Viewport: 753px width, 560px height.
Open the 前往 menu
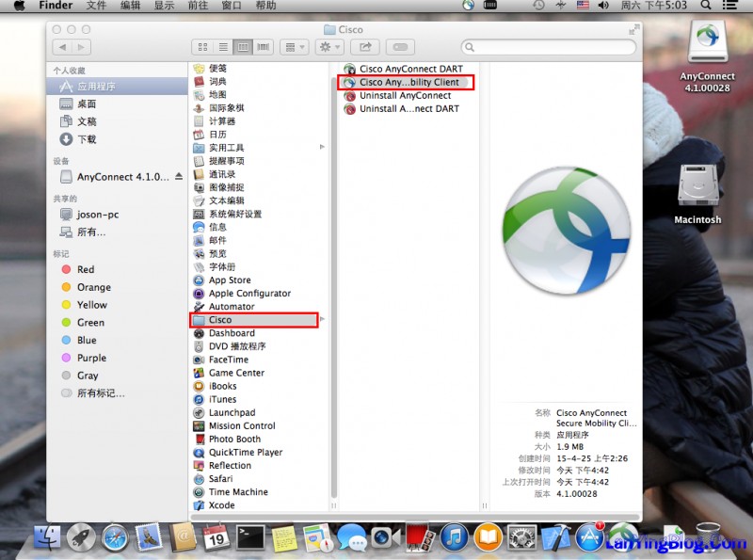pyautogui.click(x=198, y=6)
